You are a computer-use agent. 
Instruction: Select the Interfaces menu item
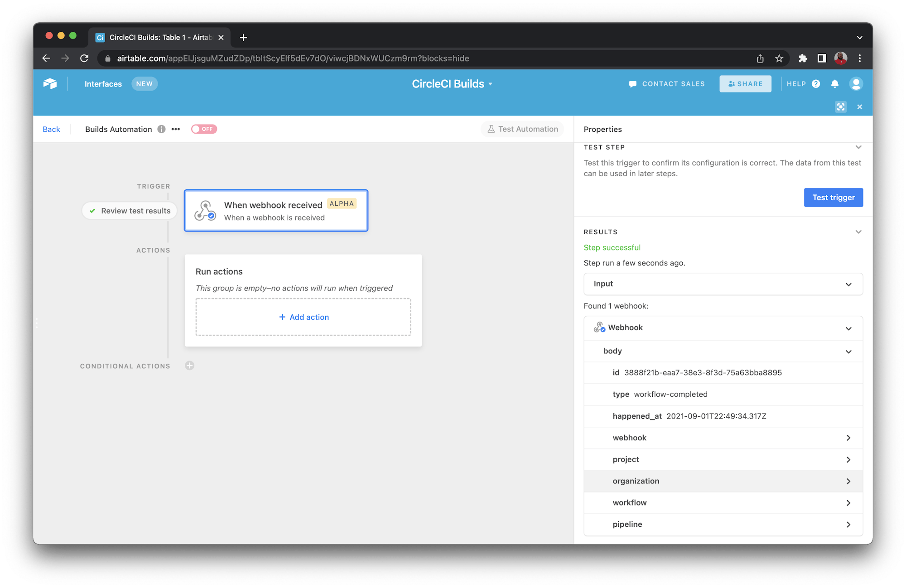click(103, 83)
